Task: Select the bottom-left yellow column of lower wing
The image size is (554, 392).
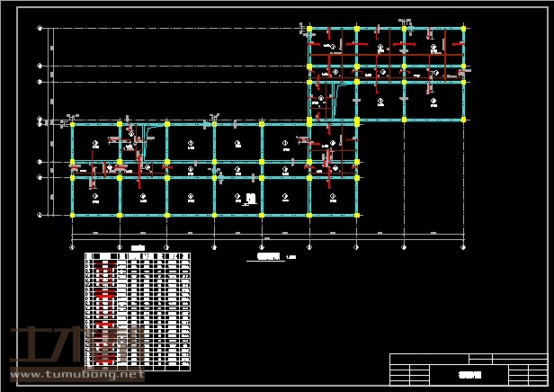Action: click(72, 215)
